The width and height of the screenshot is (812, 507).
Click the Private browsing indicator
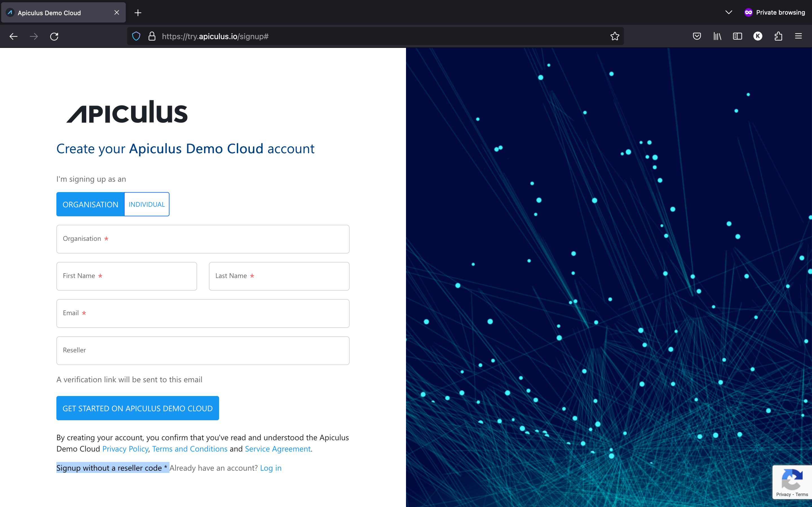(775, 12)
